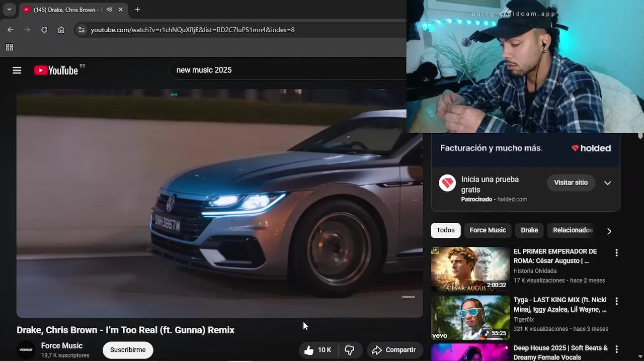Show more filter chips with right arrow
This screenshot has height=362, width=644.
point(609,231)
